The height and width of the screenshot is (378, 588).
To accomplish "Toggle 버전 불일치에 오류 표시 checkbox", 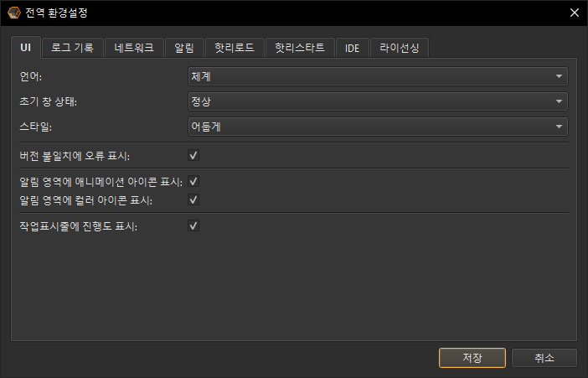I will point(193,155).
